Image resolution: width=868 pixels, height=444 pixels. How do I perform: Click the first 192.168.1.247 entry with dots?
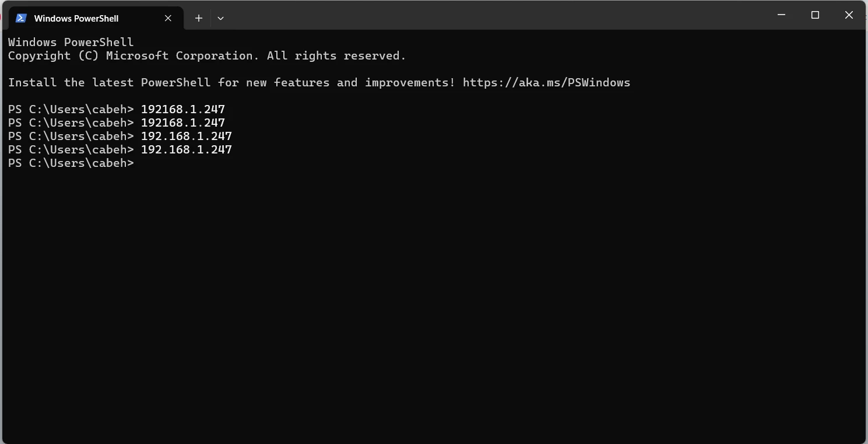186,136
